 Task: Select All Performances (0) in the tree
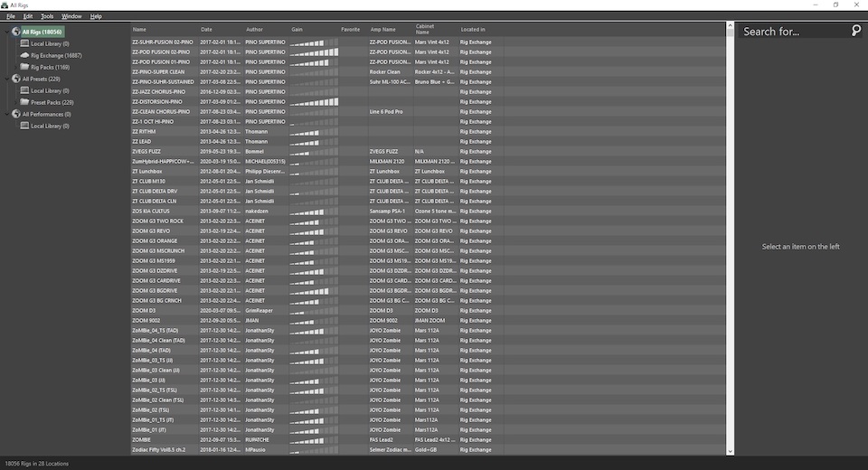coord(46,115)
